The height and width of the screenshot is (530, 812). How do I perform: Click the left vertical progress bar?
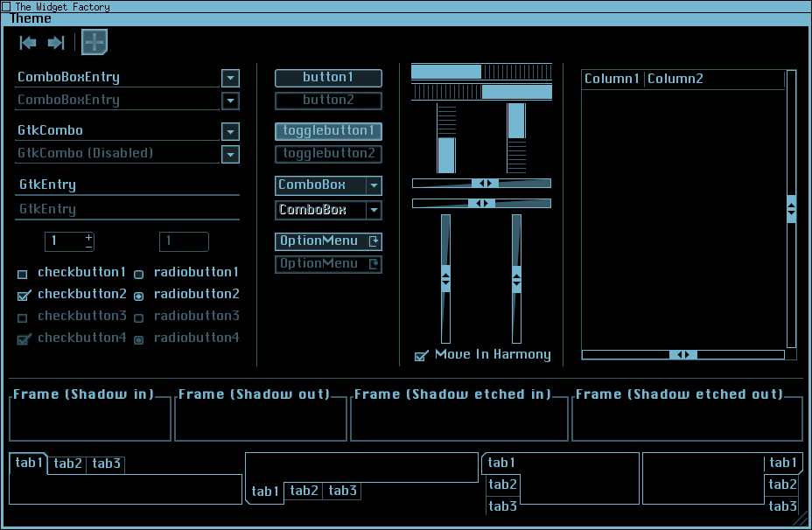tap(446, 138)
